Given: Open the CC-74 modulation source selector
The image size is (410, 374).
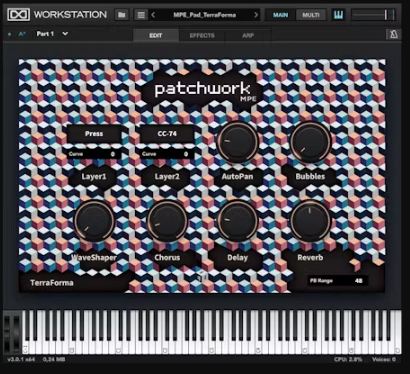Looking at the screenshot, I should (x=167, y=134).
